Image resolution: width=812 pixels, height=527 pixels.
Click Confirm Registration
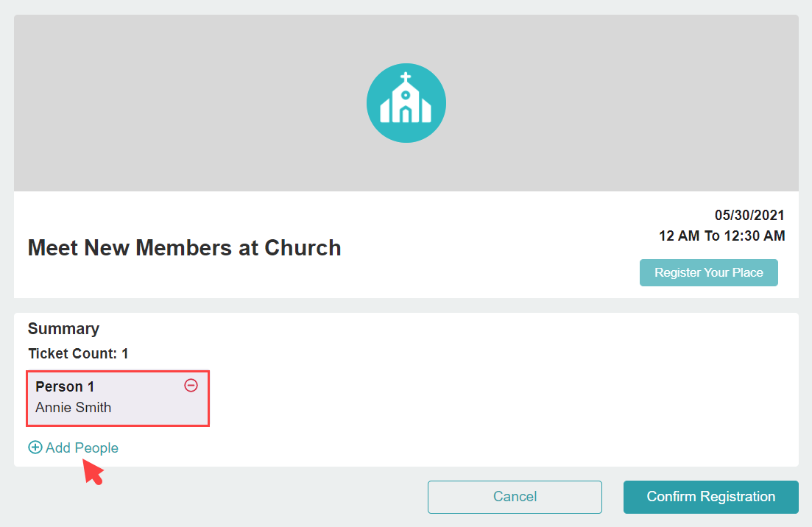[x=710, y=497]
